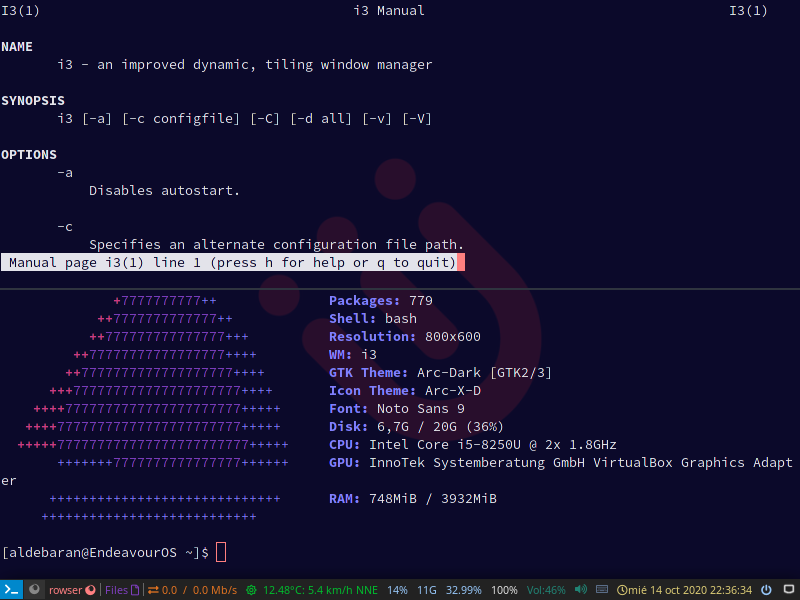Viewport: 800px width, 600px height.
Task: Click 'Disables autostart.' description line
Action: pos(164,191)
